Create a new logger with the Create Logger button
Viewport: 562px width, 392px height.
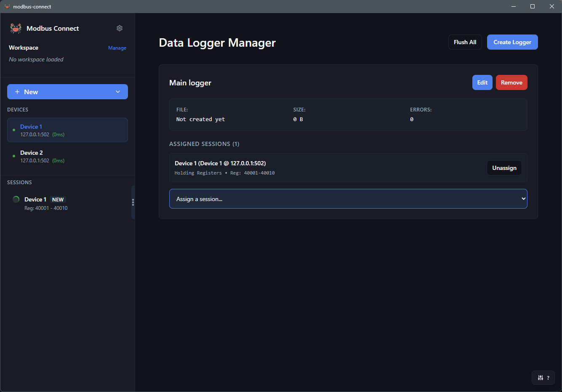point(512,42)
